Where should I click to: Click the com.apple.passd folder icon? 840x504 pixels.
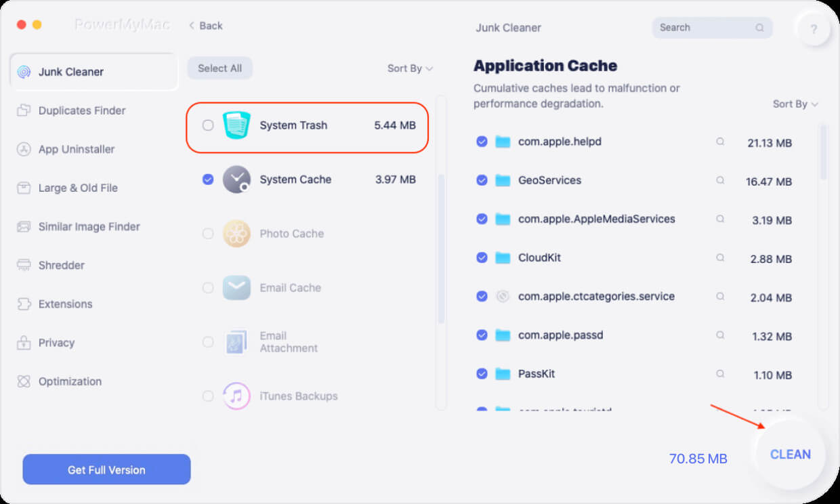(502, 335)
